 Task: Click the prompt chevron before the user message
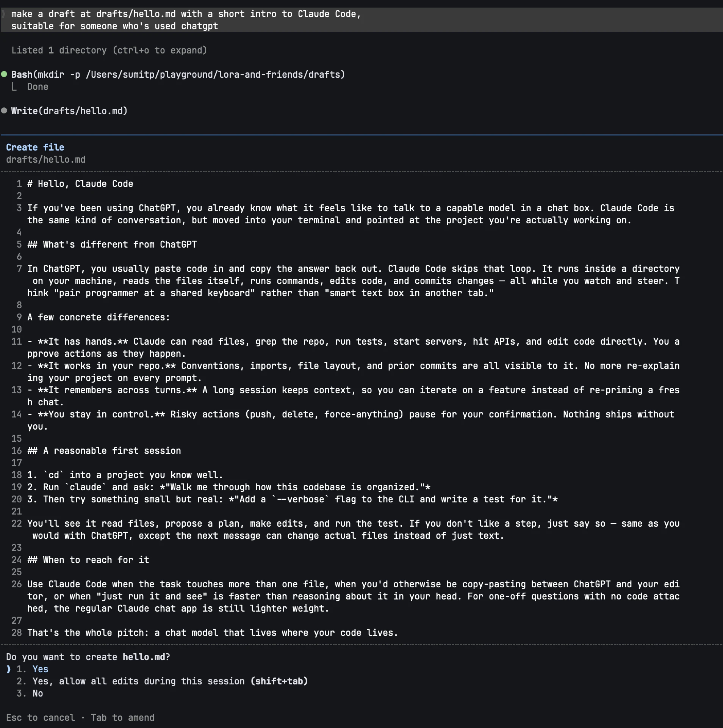3,14
